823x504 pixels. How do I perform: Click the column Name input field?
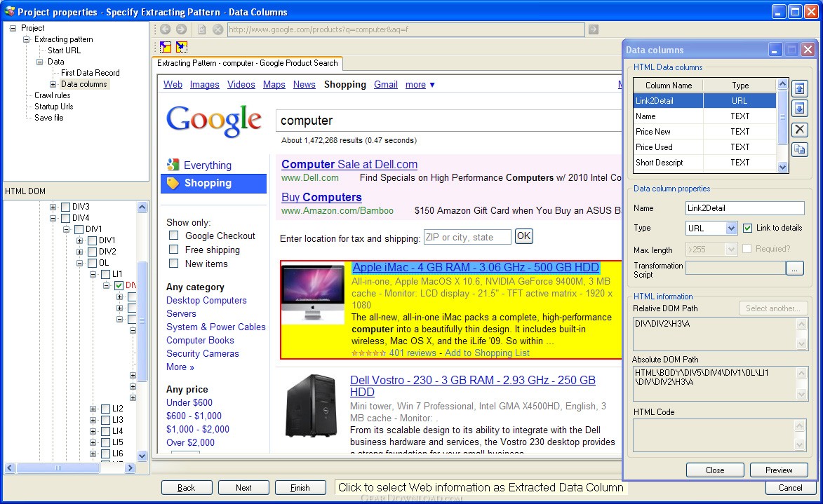tap(745, 208)
